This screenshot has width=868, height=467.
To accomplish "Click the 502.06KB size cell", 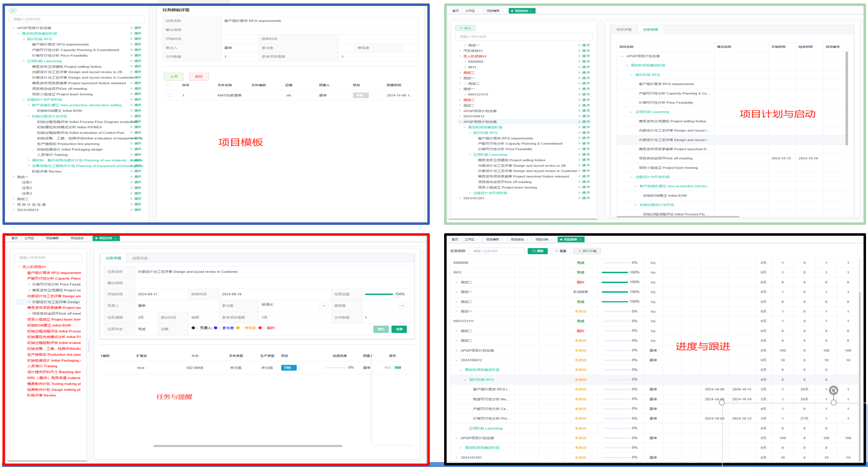I will coord(195,368).
